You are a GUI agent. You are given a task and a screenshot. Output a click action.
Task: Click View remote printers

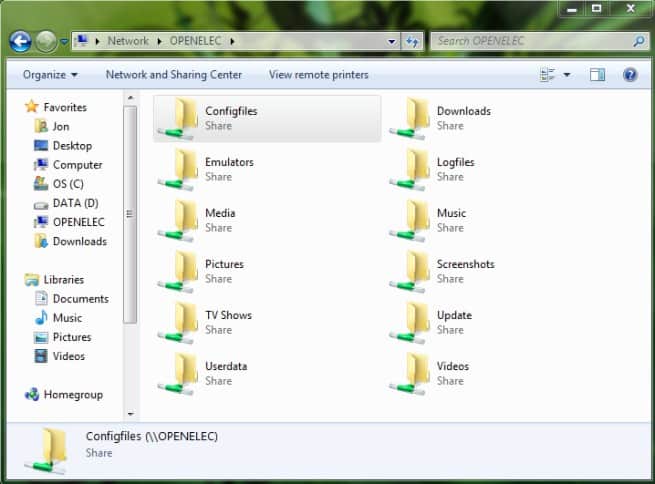[x=319, y=75]
